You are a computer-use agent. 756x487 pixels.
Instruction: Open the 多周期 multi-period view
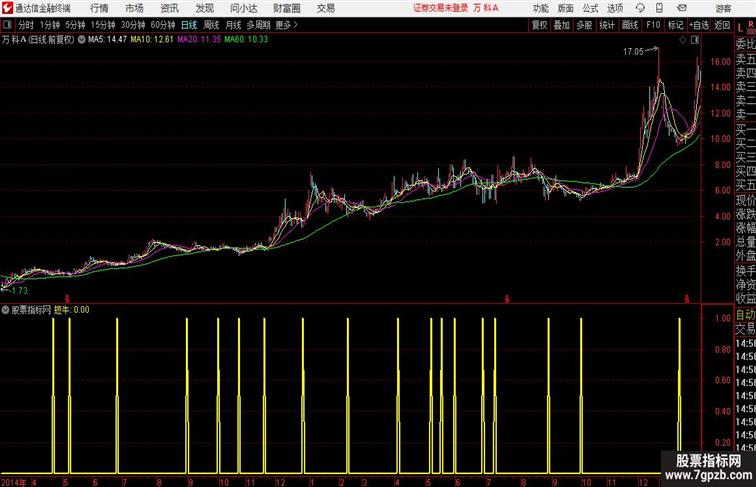click(x=258, y=25)
